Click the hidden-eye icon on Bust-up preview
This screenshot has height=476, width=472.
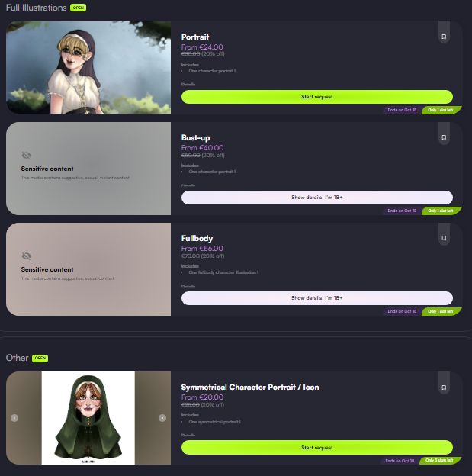[27, 156]
